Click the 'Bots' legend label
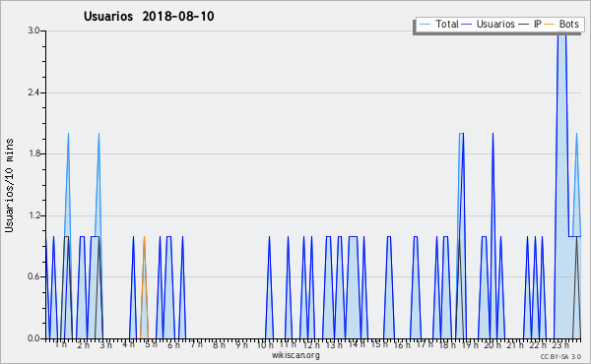 point(568,24)
